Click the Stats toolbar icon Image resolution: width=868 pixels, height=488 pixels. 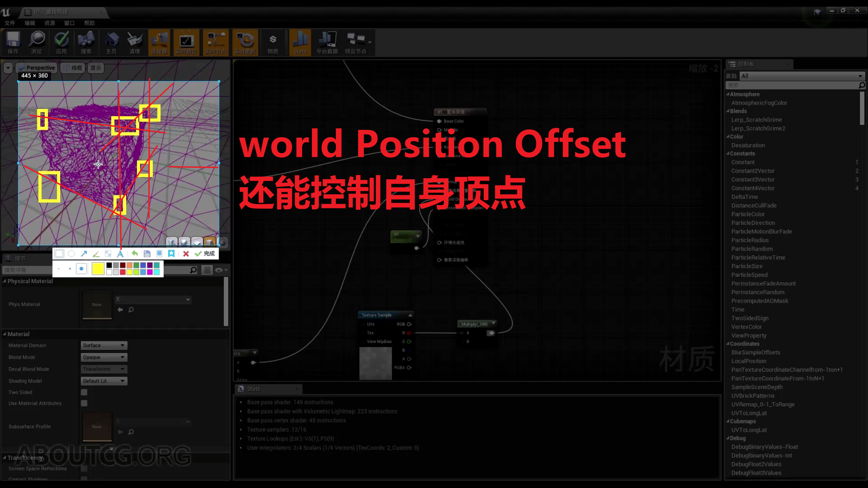click(x=300, y=42)
